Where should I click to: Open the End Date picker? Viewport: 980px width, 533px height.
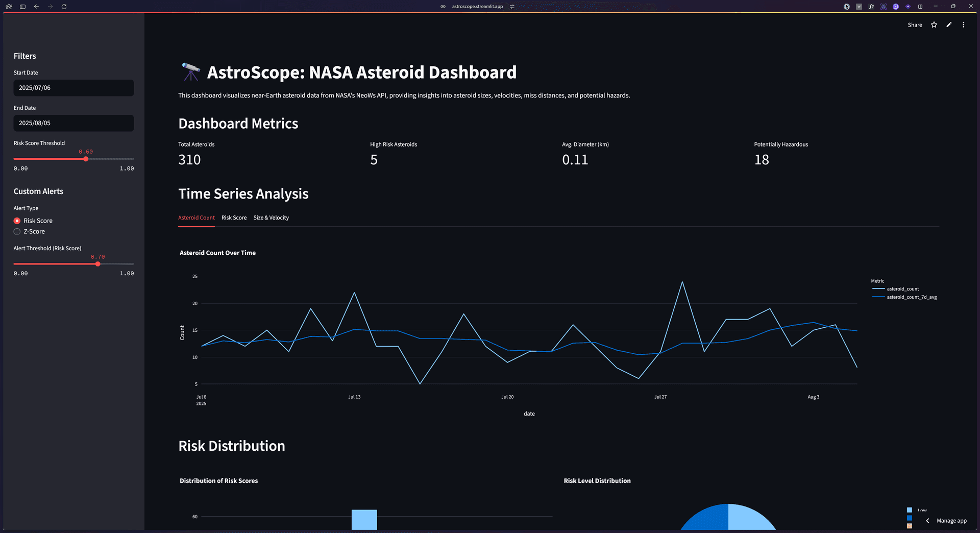click(x=73, y=123)
